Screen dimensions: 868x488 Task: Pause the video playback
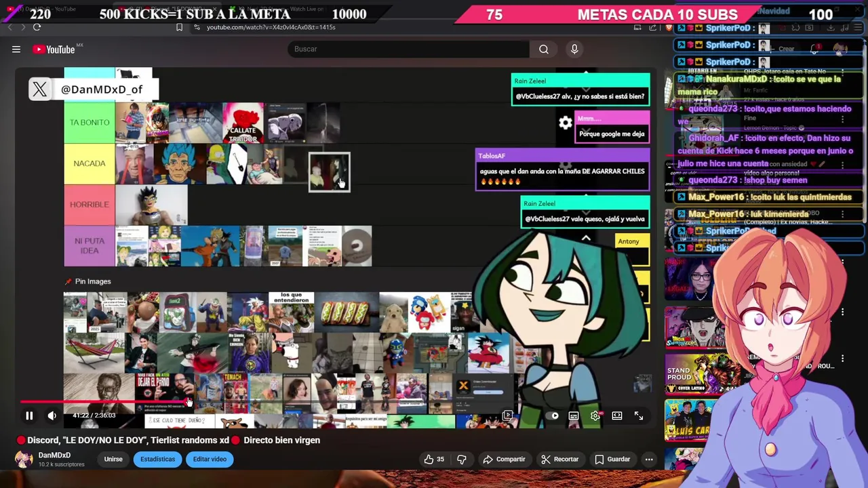29,415
